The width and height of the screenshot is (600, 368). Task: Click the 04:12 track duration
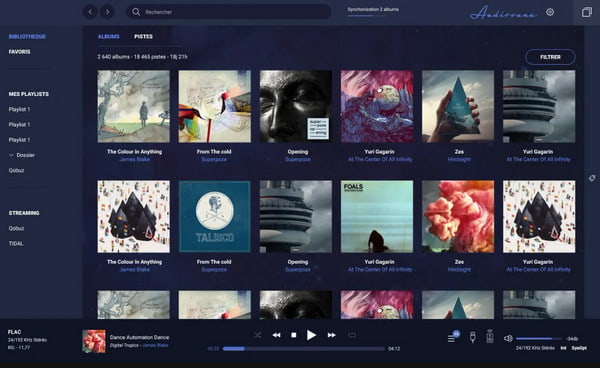[394, 348]
